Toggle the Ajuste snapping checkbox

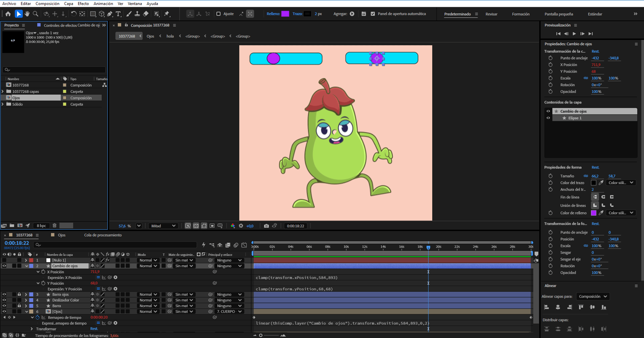click(x=218, y=14)
